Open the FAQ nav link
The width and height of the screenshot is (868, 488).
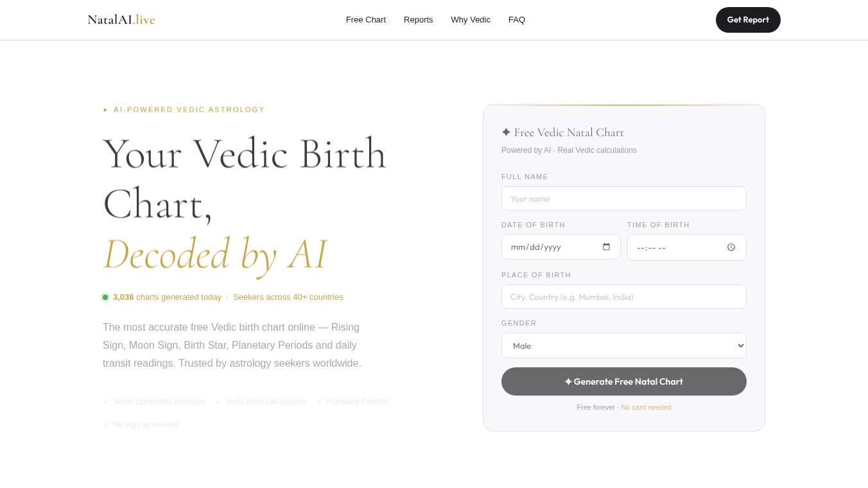coord(517,20)
